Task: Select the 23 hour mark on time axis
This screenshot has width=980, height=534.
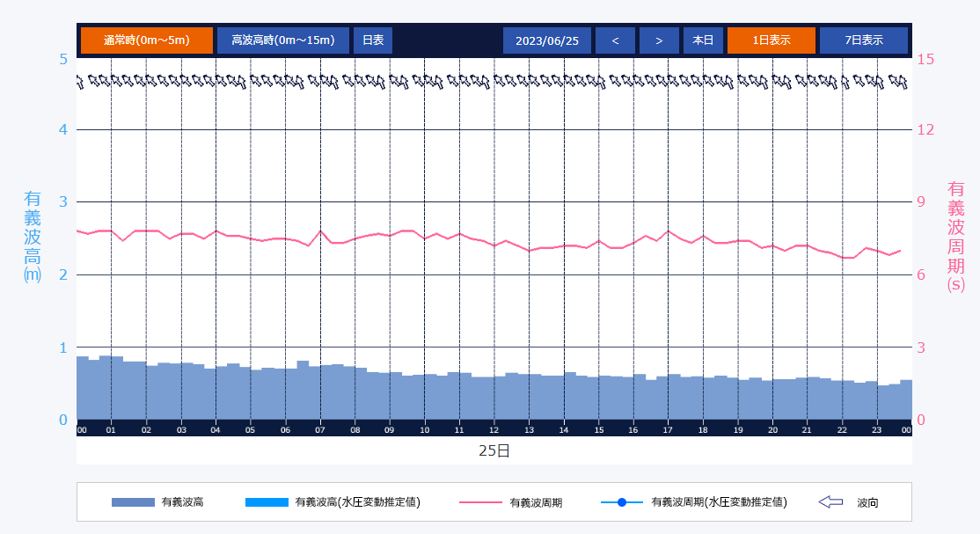Action: pyautogui.click(x=876, y=430)
